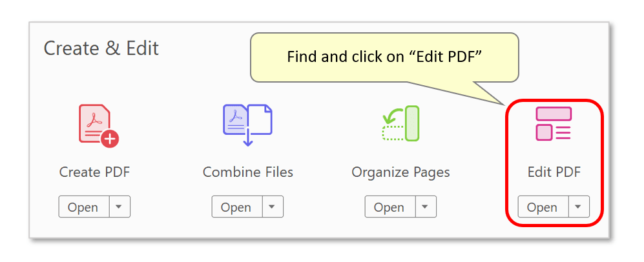644x262 pixels.
Task: Click the Create PDF tool icon
Action: (x=99, y=125)
